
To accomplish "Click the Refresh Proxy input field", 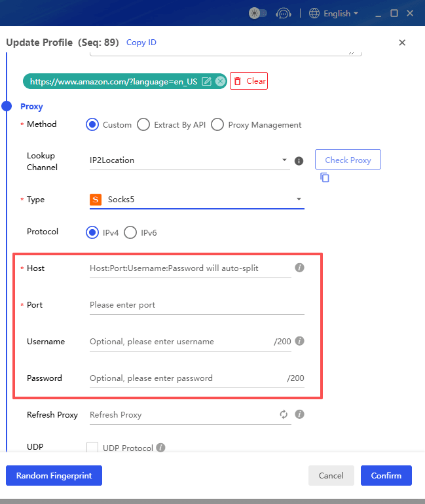I will [x=191, y=415].
